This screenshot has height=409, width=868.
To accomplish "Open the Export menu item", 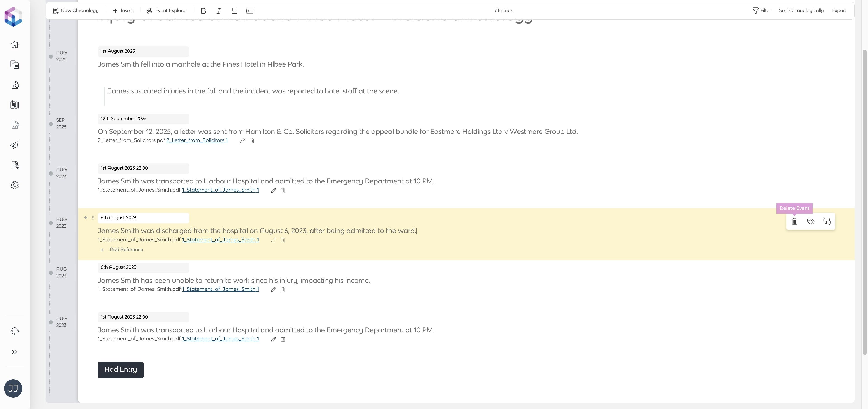I will click(x=839, y=11).
